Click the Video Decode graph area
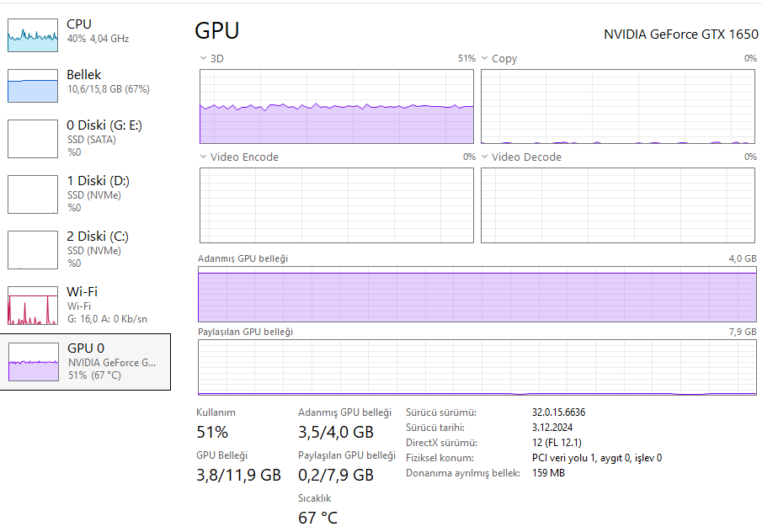This screenshot has height=532, width=762. tap(618, 205)
